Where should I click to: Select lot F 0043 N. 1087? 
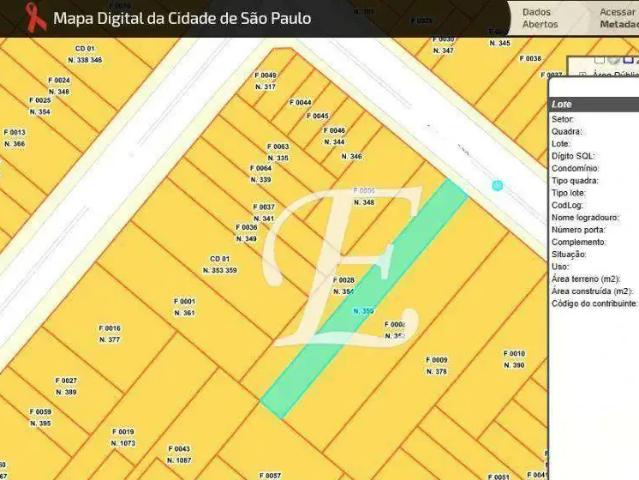[x=179, y=454]
